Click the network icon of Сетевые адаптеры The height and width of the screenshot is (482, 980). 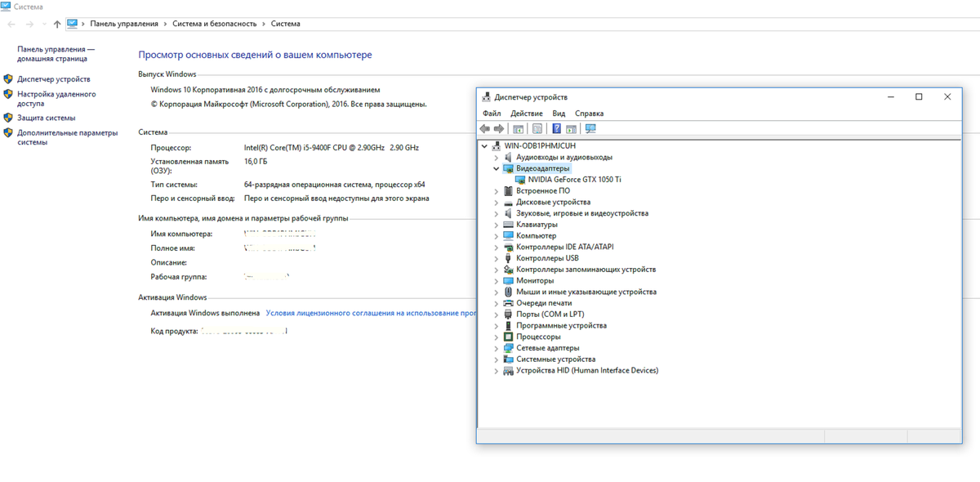click(509, 347)
